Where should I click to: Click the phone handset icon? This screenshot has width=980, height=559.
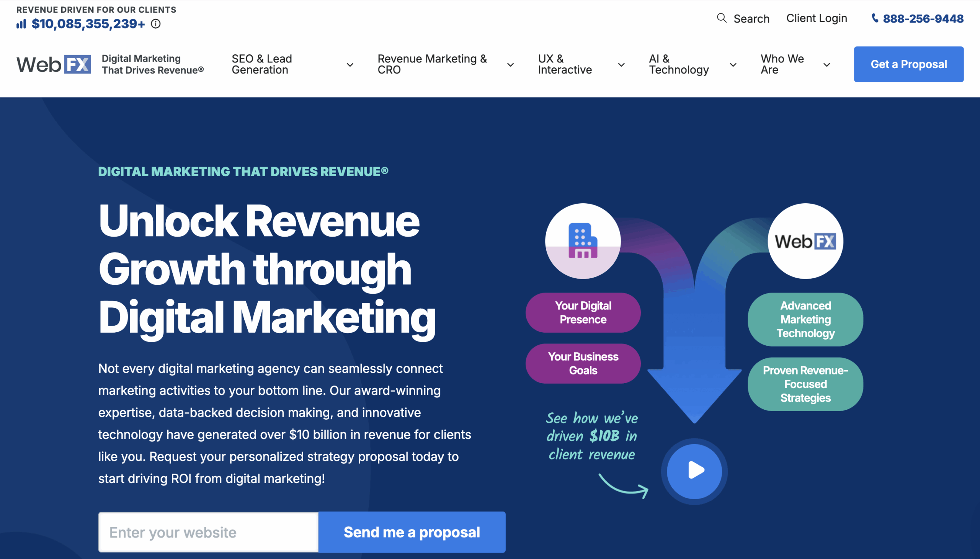coord(875,18)
